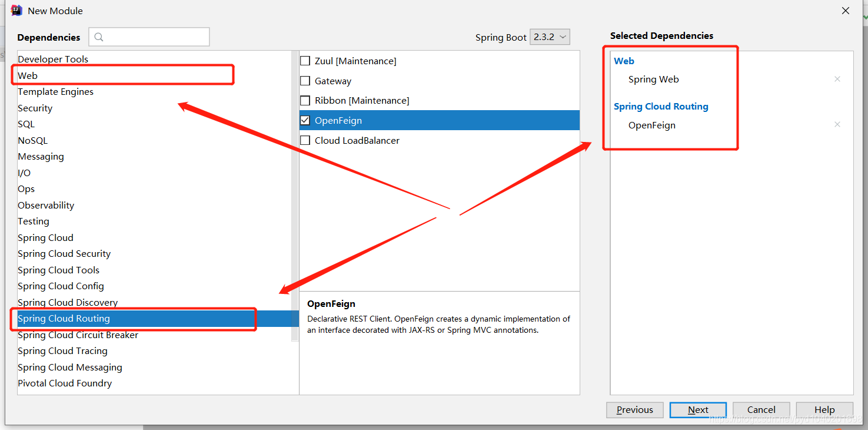Image resolution: width=868 pixels, height=430 pixels.
Task: Close the New Module window
Action: [x=846, y=11]
